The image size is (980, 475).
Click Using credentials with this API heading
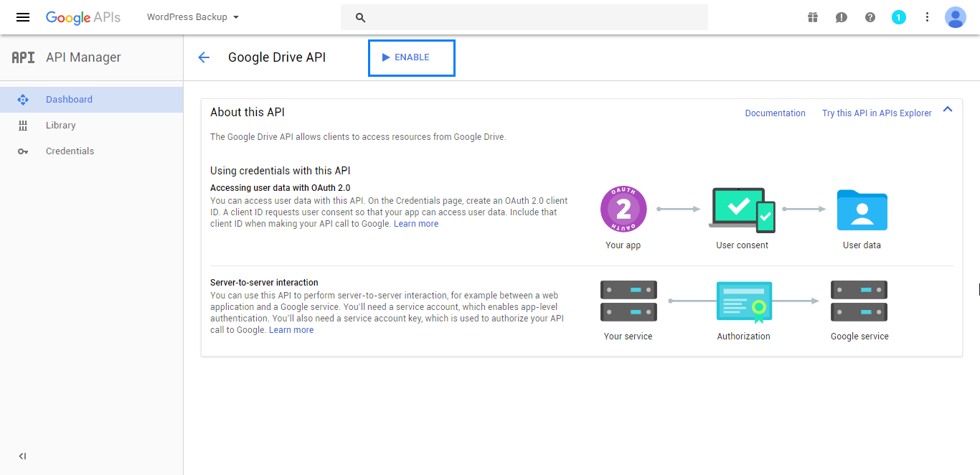(x=280, y=171)
